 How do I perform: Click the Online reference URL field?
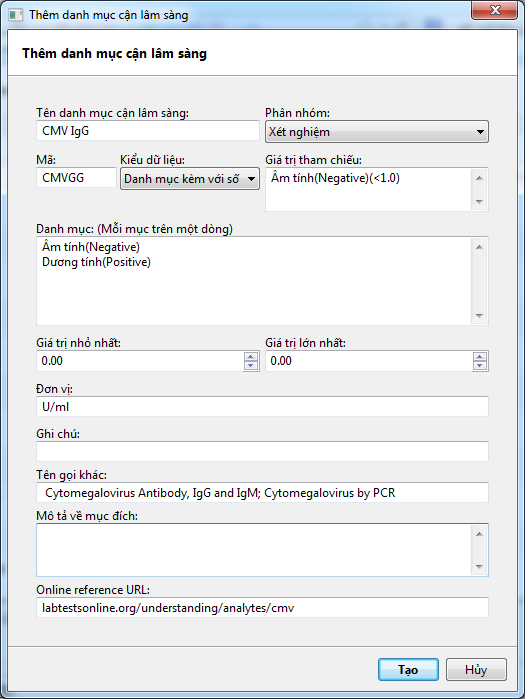[262, 608]
